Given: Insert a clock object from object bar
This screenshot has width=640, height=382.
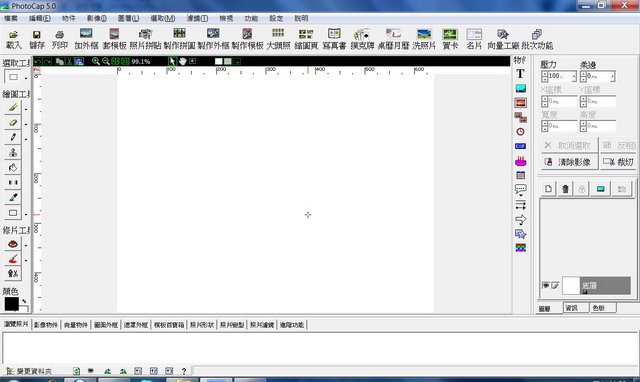Looking at the screenshot, I should [x=520, y=132].
